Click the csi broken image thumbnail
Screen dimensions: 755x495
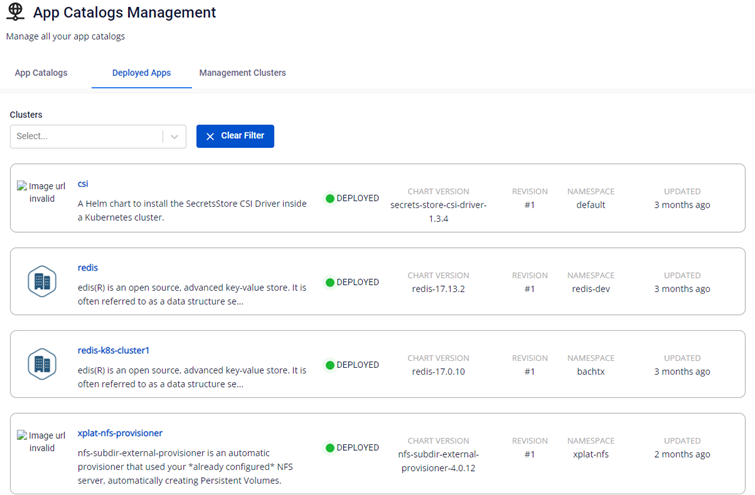tap(38, 191)
